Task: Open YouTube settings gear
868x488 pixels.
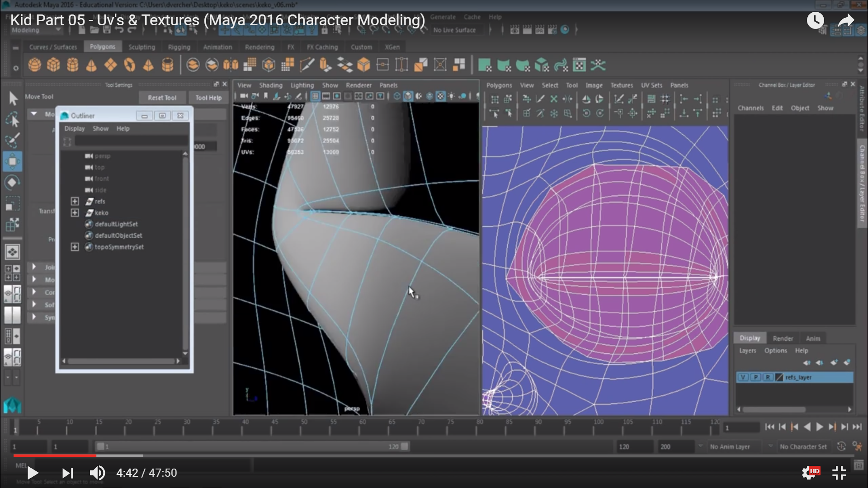Action: coord(809,473)
